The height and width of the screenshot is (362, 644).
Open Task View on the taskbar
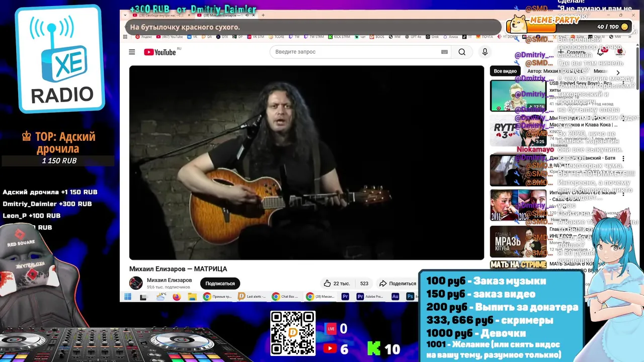143,297
